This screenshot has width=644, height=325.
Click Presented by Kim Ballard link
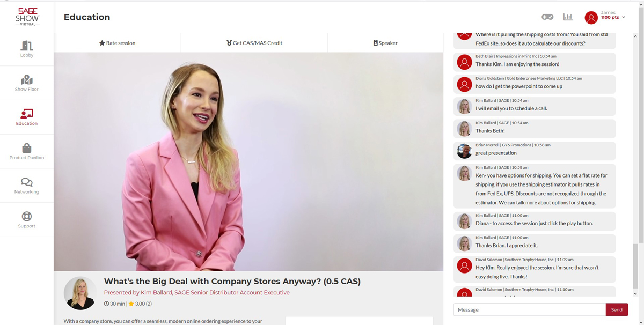(x=196, y=293)
